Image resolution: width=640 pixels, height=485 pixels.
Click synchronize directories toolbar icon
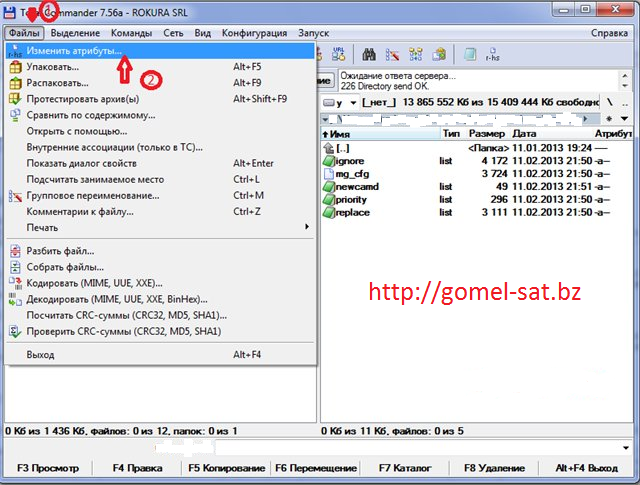[x=416, y=54]
